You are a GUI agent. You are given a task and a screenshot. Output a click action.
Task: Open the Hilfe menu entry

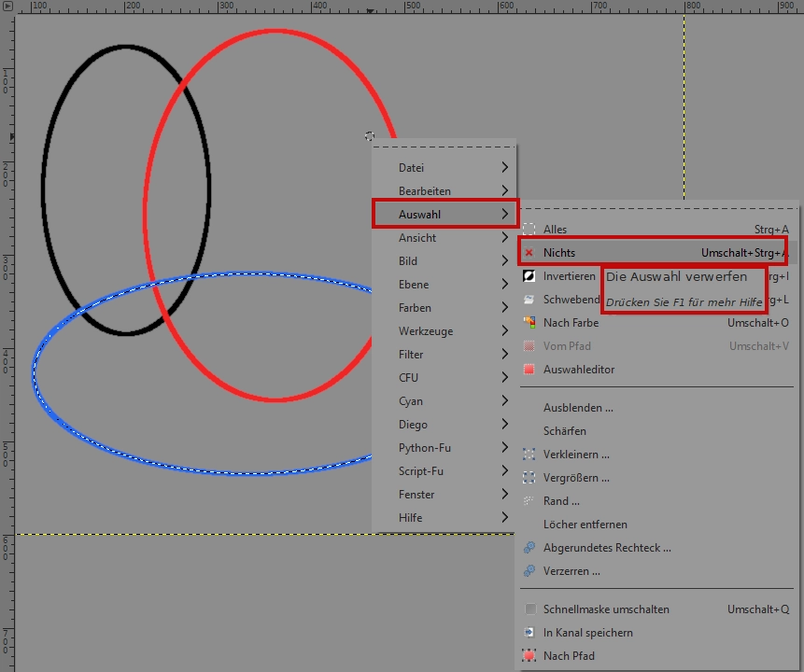pyautogui.click(x=410, y=518)
